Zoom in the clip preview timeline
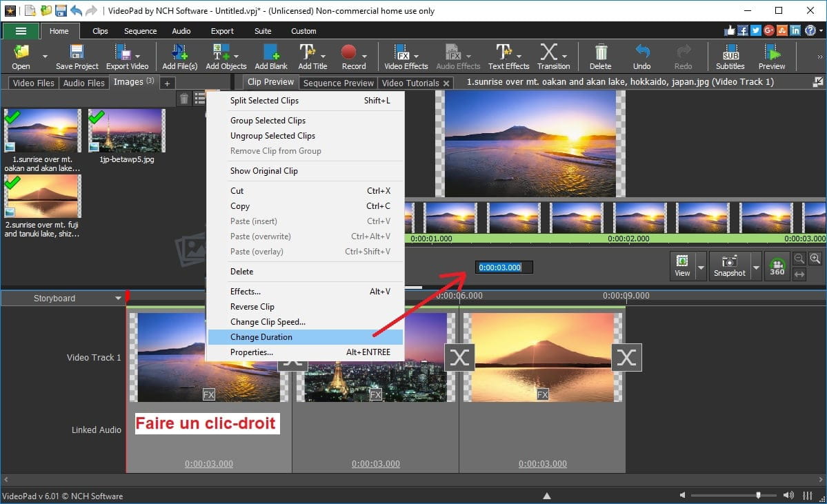827x504 pixels. pyautogui.click(x=815, y=259)
